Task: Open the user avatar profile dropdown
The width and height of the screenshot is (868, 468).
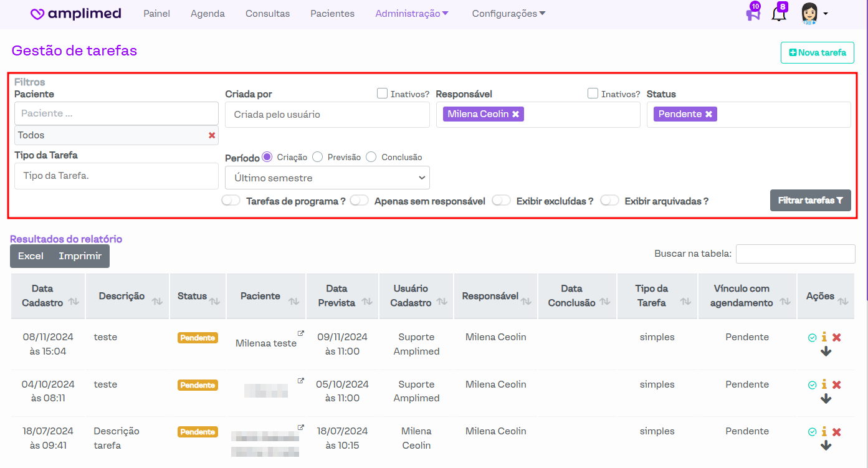Action: coord(813,14)
